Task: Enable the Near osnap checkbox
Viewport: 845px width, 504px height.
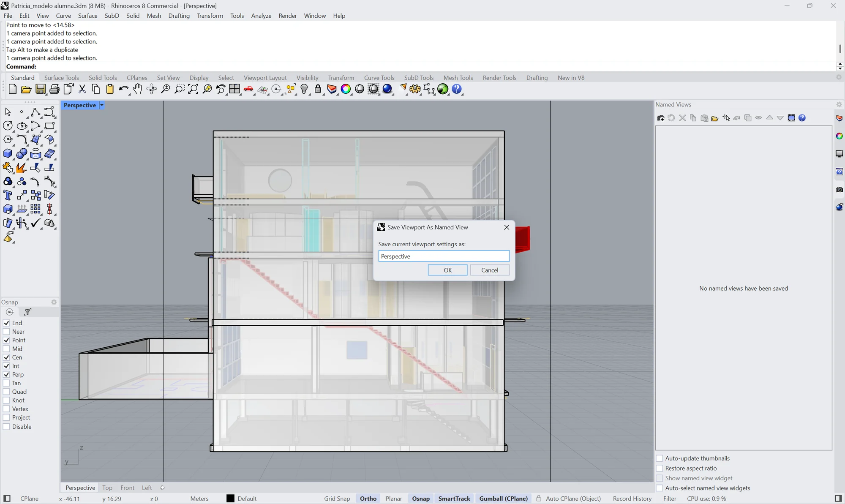Action: click(6, 332)
